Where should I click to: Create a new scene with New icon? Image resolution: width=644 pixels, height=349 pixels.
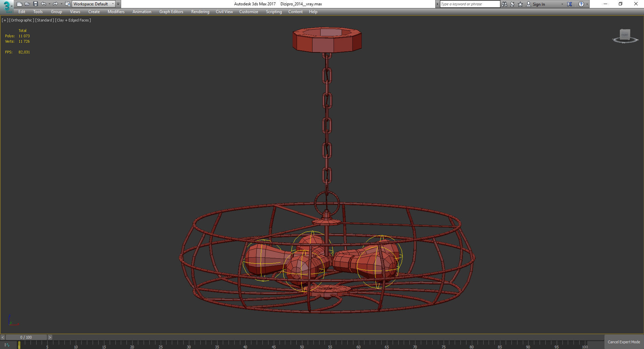click(x=19, y=4)
